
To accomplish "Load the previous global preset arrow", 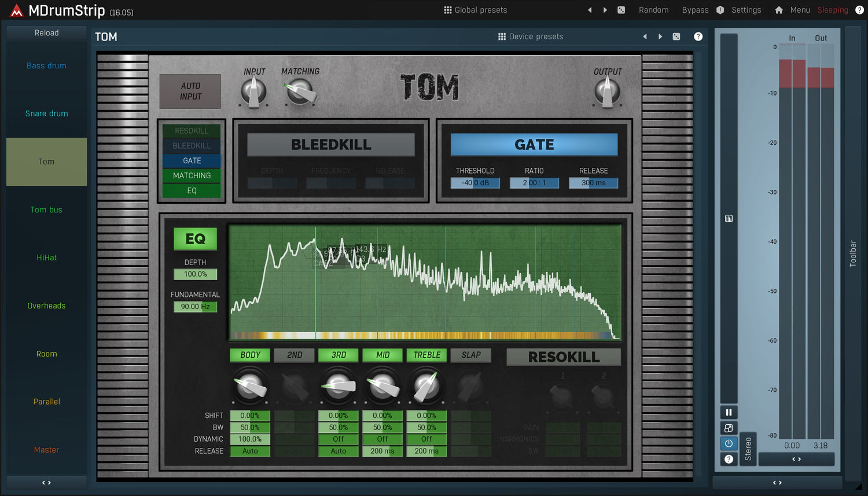I will (x=590, y=10).
